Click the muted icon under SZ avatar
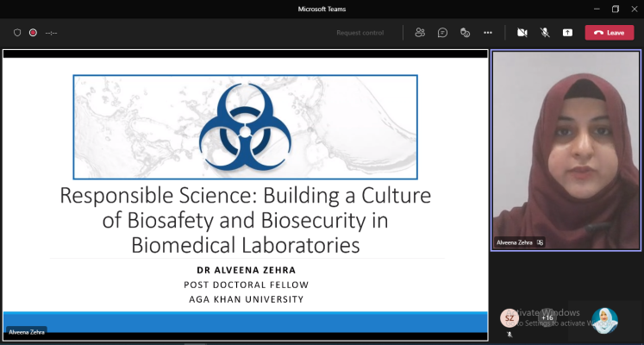 [x=510, y=332]
